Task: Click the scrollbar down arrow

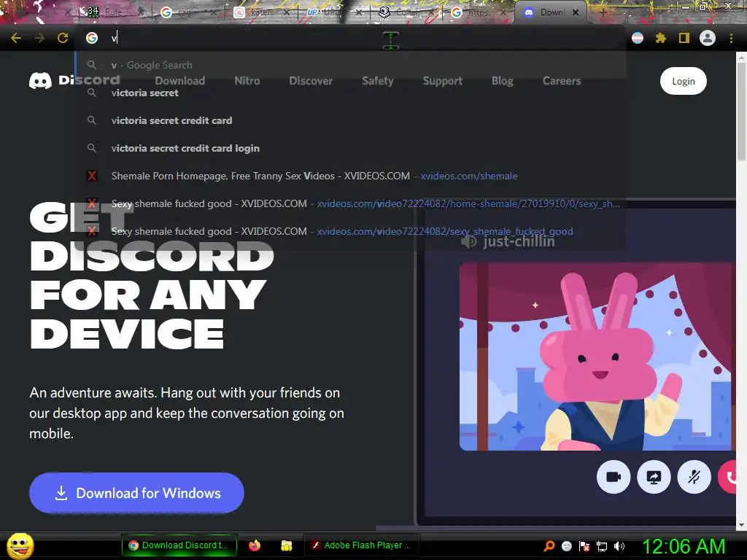Action: [741, 525]
